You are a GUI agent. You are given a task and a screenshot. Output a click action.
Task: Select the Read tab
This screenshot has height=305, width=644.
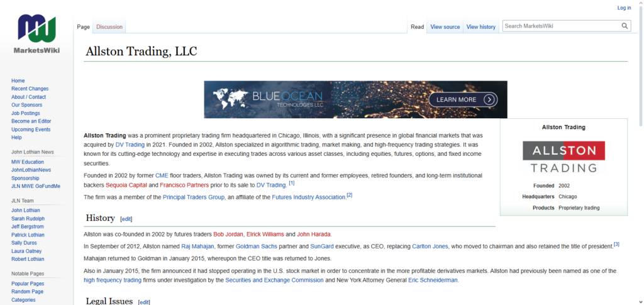pos(417,27)
